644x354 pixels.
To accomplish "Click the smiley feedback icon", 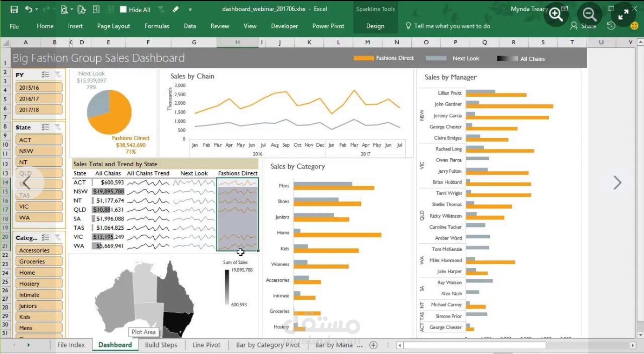I will point(634,26).
